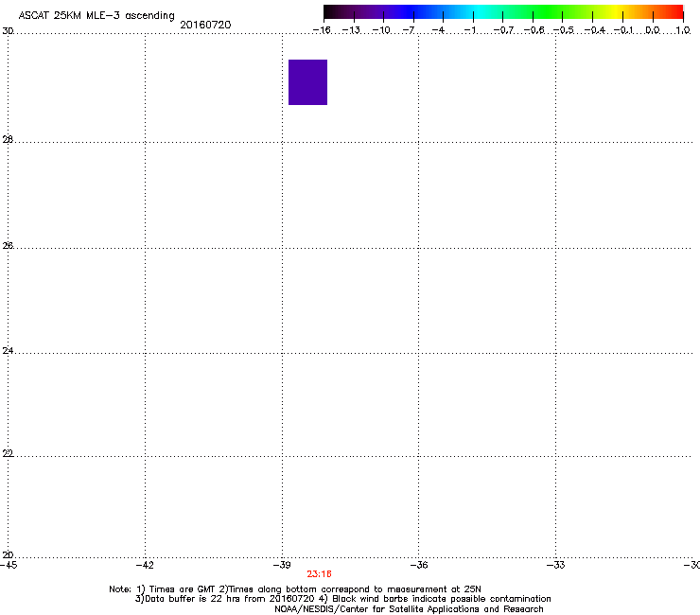Click the longitude label -33
Viewport: 700px width, 615px height.
click(556, 566)
